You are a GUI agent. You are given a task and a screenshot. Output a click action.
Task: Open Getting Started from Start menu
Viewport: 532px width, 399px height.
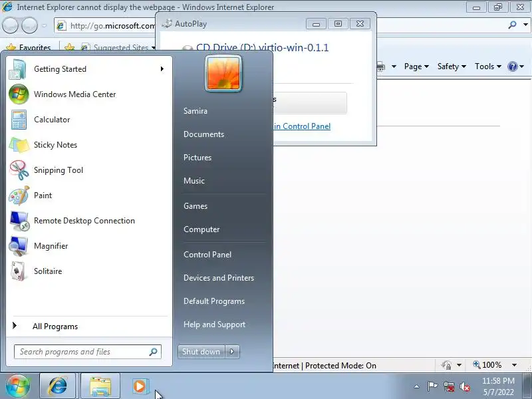(88, 69)
